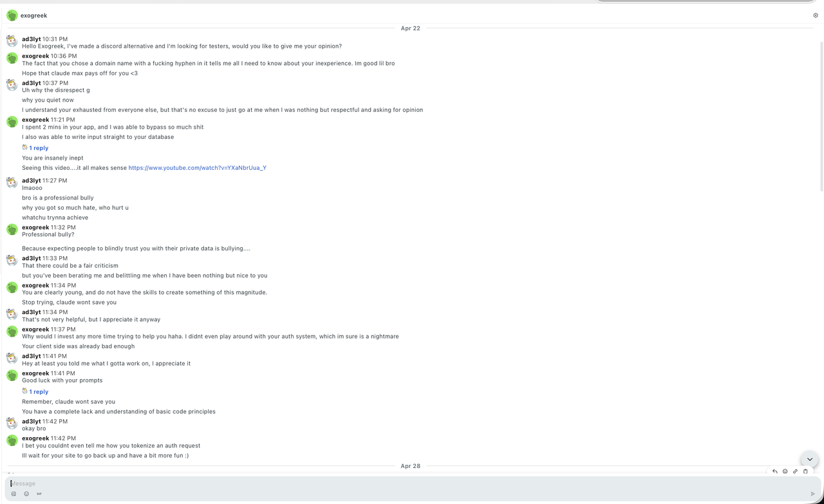Viewport: 824px width, 504px height.
Task: Delete message using the trash icon
Action: coord(805,471)
